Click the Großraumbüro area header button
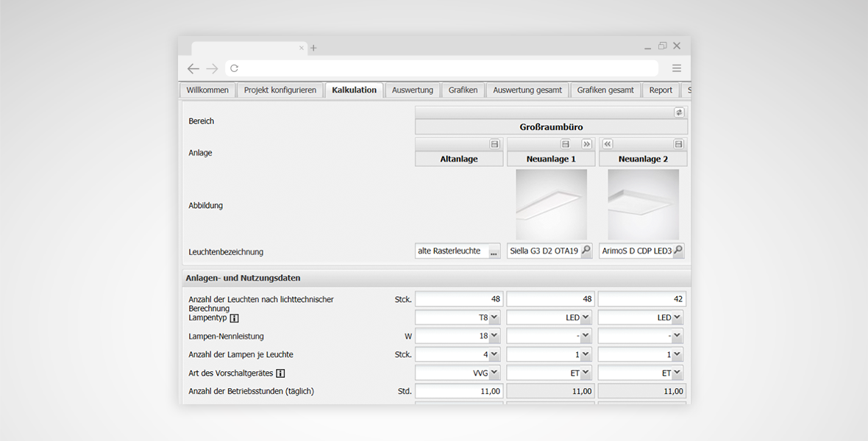The width and height of the screenshot is (868, 441). click(x=551, y=126)
